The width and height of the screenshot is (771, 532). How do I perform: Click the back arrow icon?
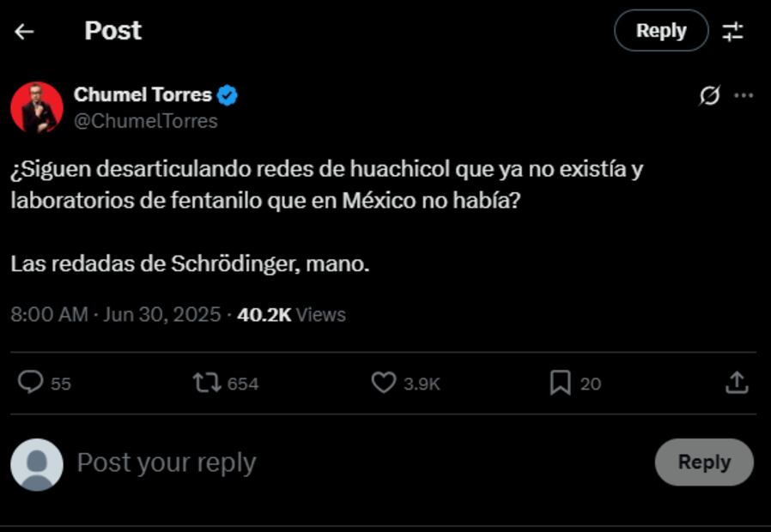point(24,32)
